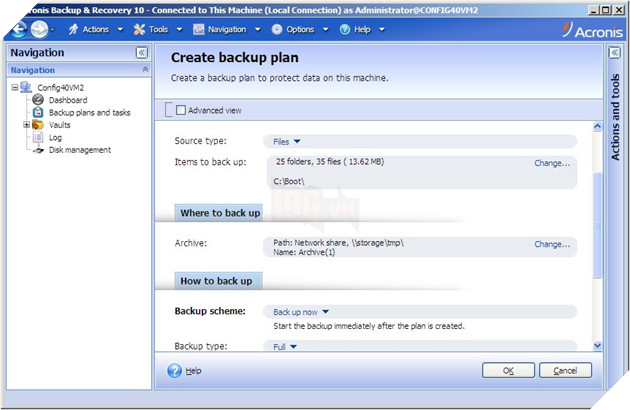Click the Options gear icon
The width and height of the screenshot is (630, 410).
pyautogui.click(x=277, y=29)
